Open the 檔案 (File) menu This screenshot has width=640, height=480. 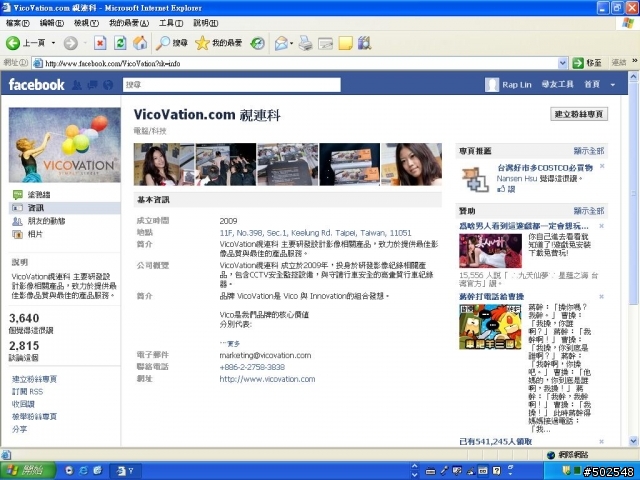18,23
